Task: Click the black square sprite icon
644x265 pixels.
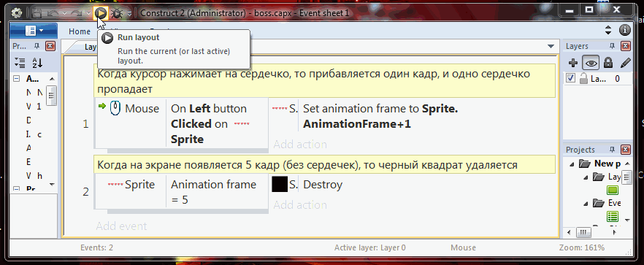Action: click(280, 185)
